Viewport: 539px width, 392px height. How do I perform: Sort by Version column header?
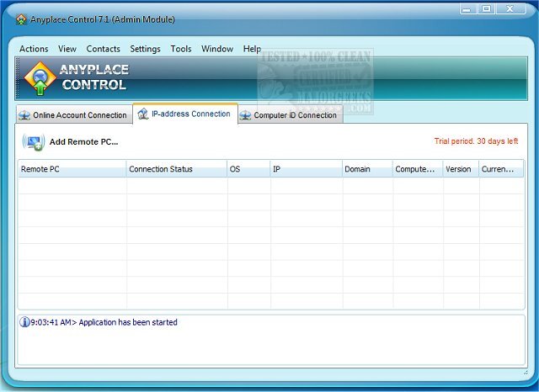(x=461, y=169)
